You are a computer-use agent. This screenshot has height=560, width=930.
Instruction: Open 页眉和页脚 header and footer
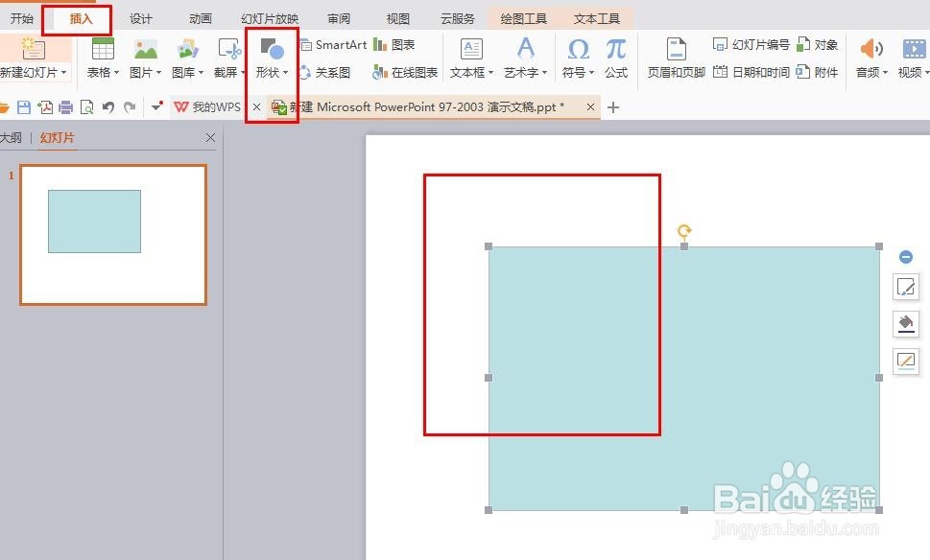[677, 58]
